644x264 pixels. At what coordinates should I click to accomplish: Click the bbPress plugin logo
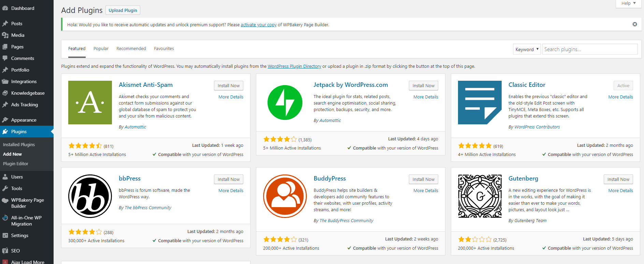coord(90,196)
